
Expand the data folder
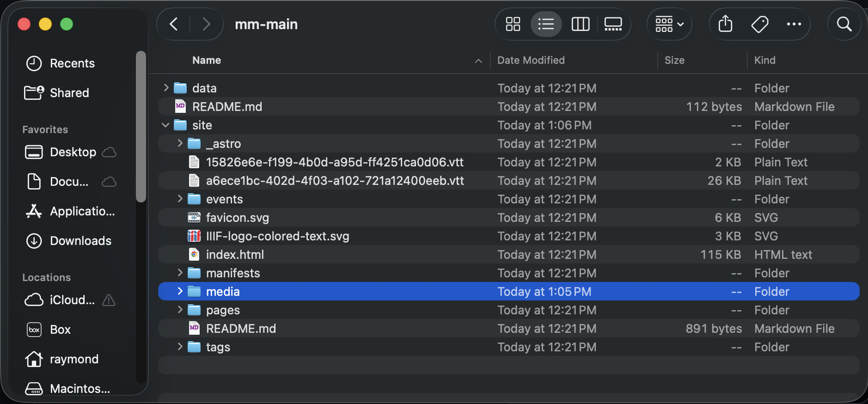tap(166, 88)
